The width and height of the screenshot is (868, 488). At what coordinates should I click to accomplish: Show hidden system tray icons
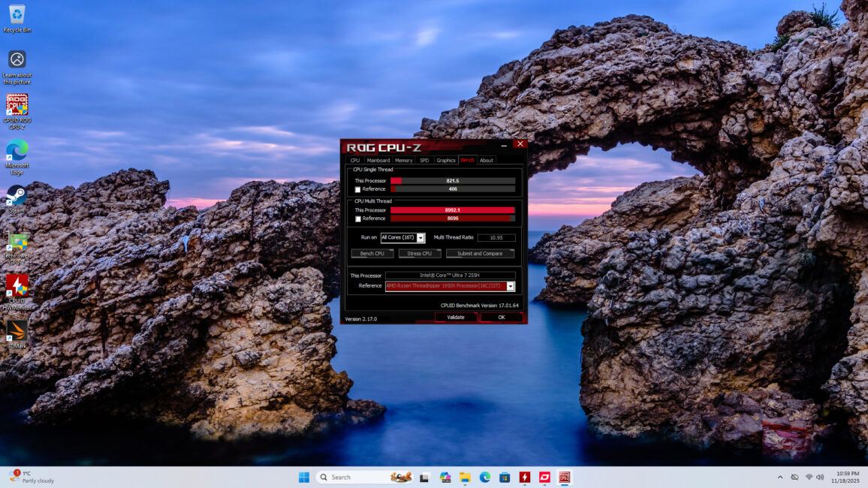pyautogui.click(x=780, y=477)
